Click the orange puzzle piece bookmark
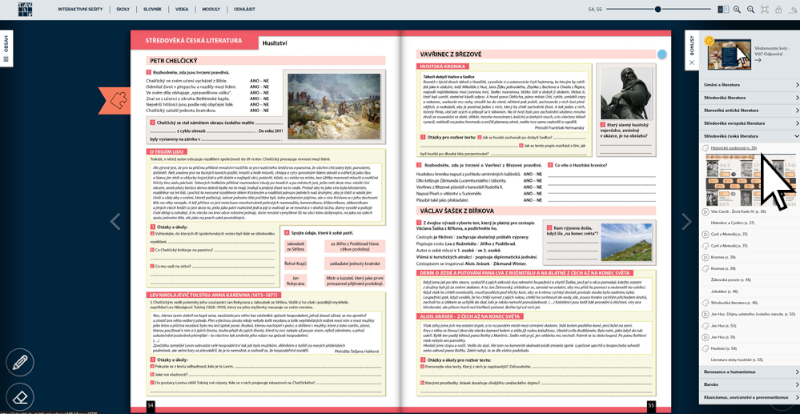The width and height of the screenshot is (800, 414). [115, 101]
